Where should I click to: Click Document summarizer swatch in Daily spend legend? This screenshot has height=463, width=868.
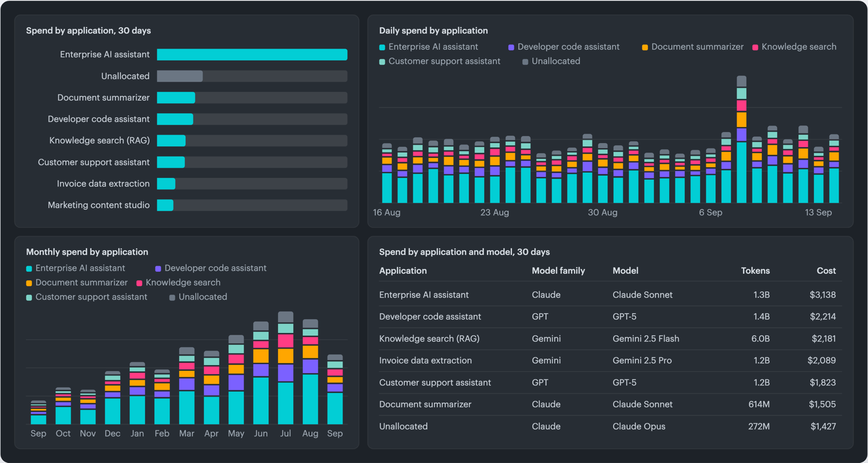(645, 47)
